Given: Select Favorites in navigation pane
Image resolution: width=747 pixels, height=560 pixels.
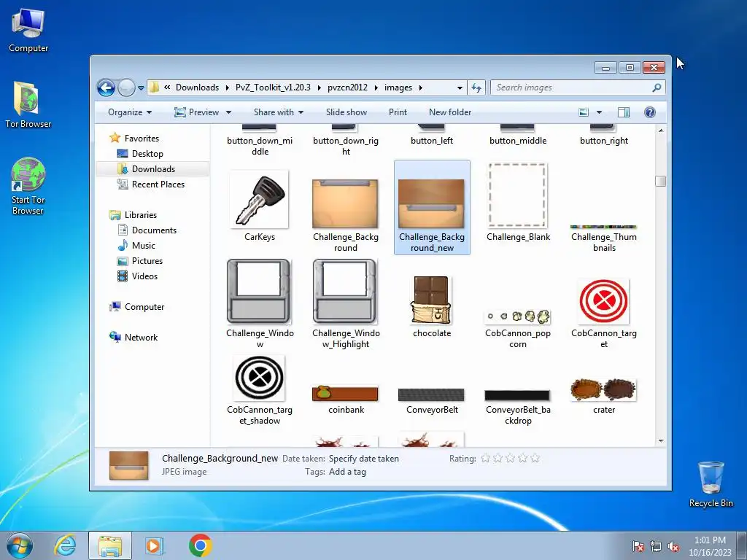Looking at the screenshot, I should (x=142, y=139).
